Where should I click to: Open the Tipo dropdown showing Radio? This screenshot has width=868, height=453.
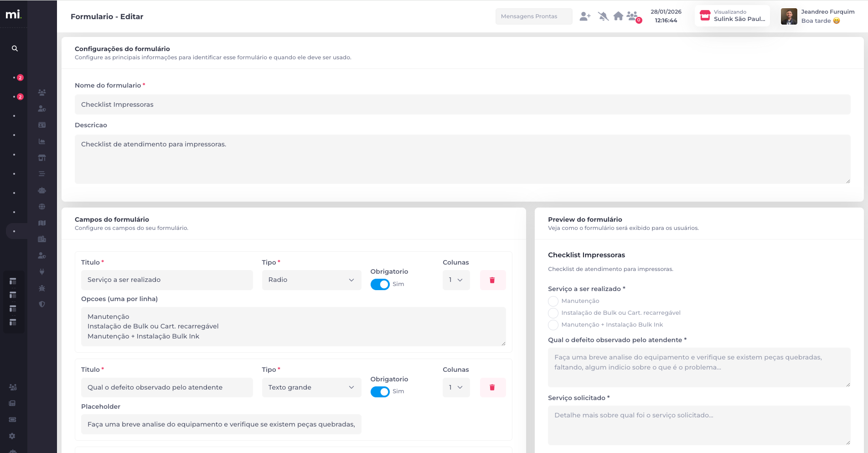point(311,280)
